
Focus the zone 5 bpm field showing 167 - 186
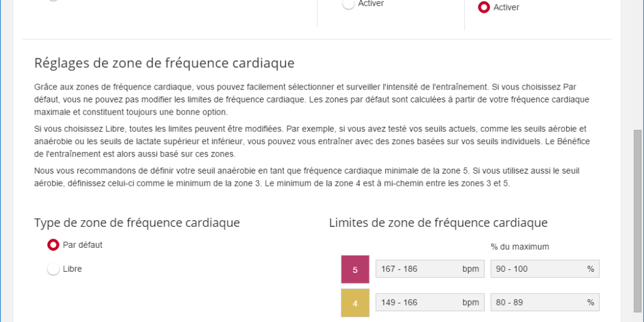click(x=417, y=269)
